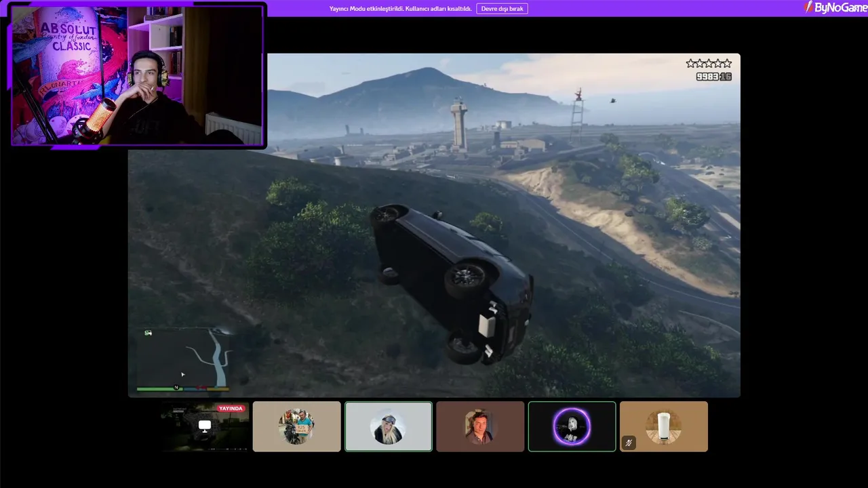Screen dimensions: 868x488
Task: Click the red YAYINDA live badge
Action: click(x=231, y=409)
